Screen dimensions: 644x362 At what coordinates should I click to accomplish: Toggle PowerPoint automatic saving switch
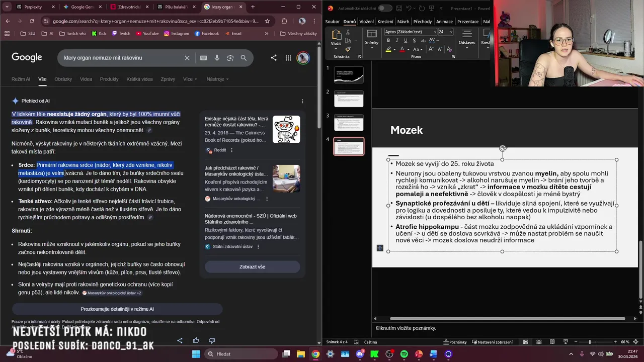385,8
